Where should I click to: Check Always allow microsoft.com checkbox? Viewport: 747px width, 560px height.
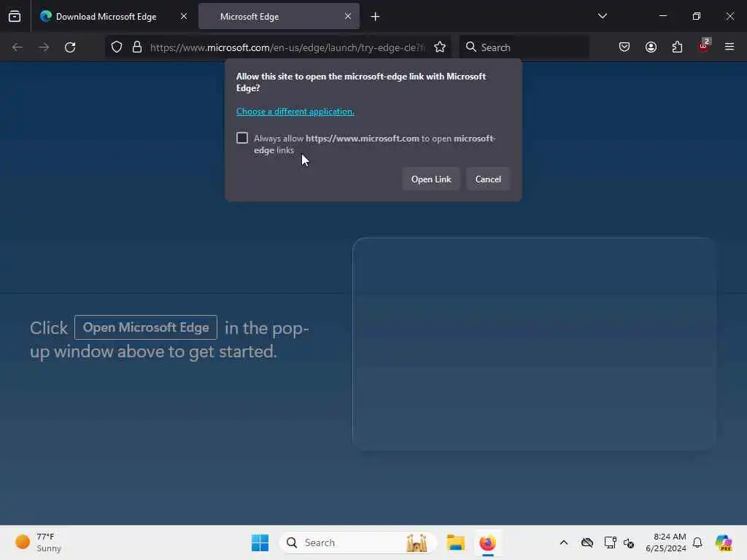click(x=242, y=138)
